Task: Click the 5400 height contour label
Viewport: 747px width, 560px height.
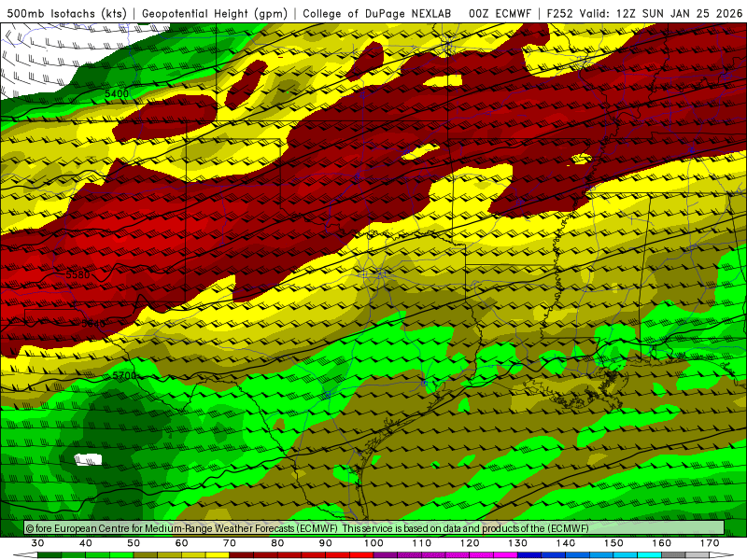Action: 117,94
